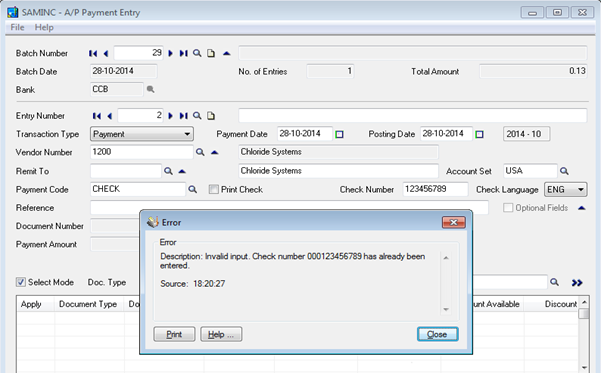Viewport: 601px width, 373px height.
Task: Open Transaction Type Payment dropdown
Action: 142,134
